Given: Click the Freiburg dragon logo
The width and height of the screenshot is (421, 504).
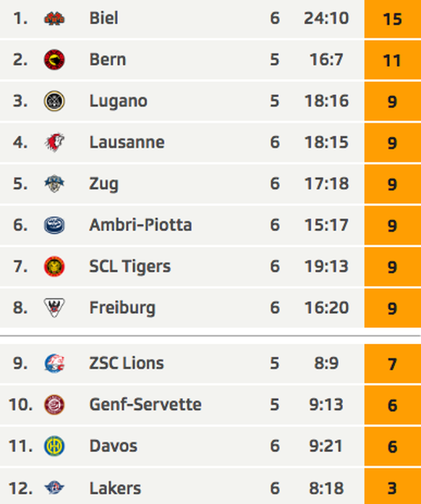Looking at the screenshot, I should click(x=54, y=308).
